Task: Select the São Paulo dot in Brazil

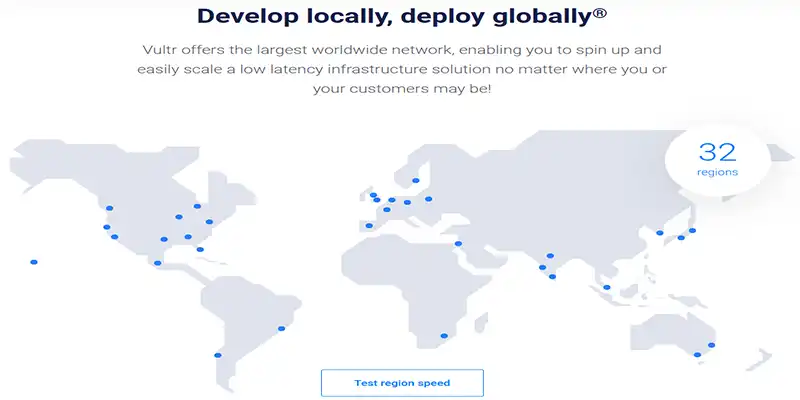Action: [x=281, y=328]
